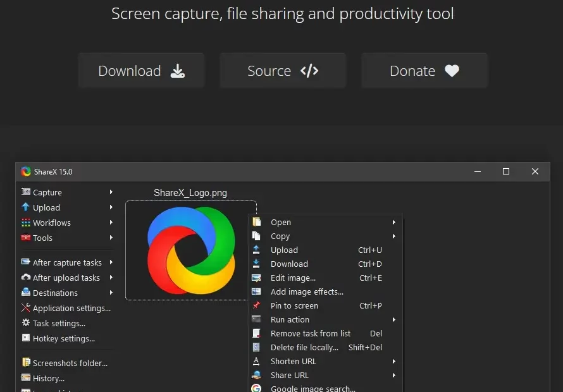563x392 pixels.
Task: Expand the Capture submenu arrow
Action: point(111,192)
